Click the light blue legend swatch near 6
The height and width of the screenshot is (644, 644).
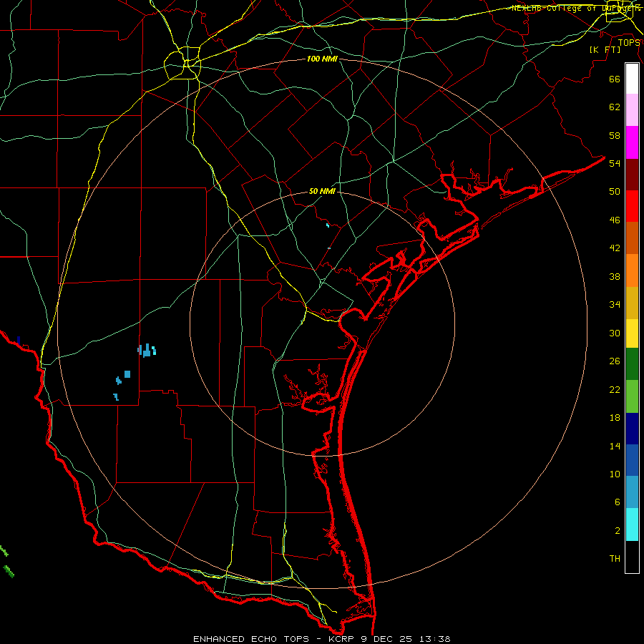point(632,492)
